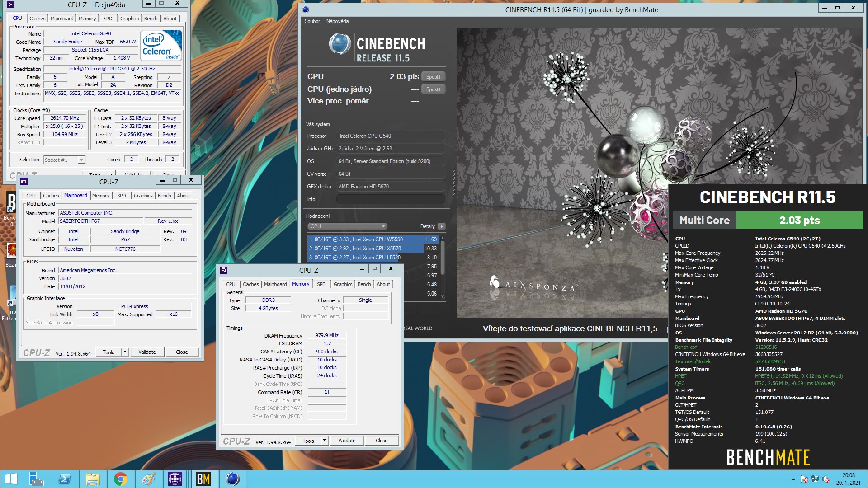The width and height of the screenshot is (868, 488).
Task: Click the Info field in Cinebench
Action: (391, 199)
